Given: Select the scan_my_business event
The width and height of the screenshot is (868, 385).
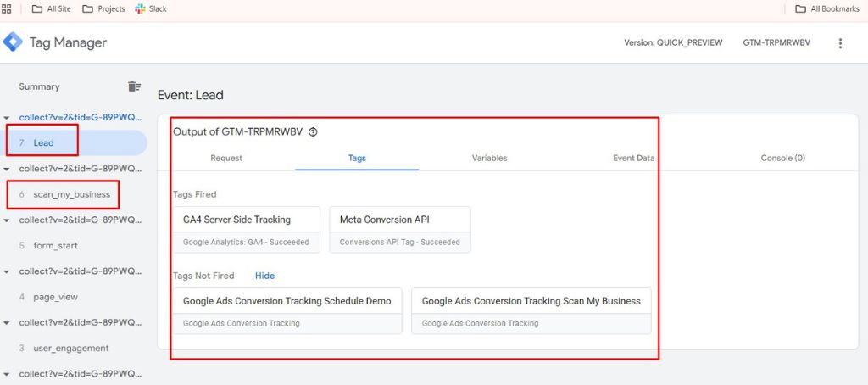Looking at the screenshot, I should pos(71,194).
